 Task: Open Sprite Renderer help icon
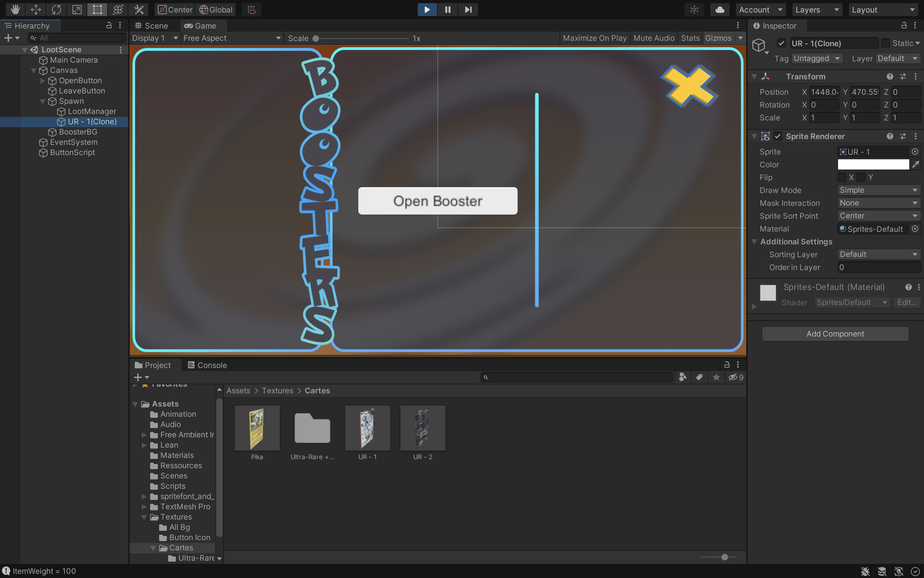coord(890,136)
